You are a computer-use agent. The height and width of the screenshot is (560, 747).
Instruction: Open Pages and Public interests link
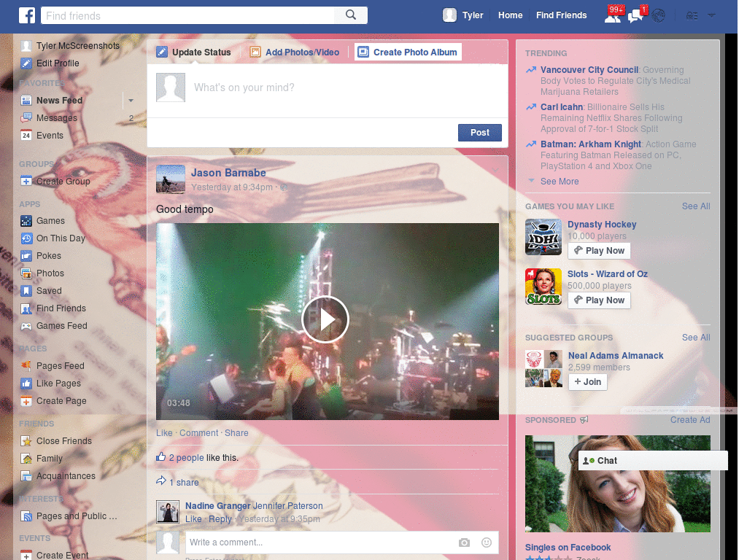coord(76,516)
